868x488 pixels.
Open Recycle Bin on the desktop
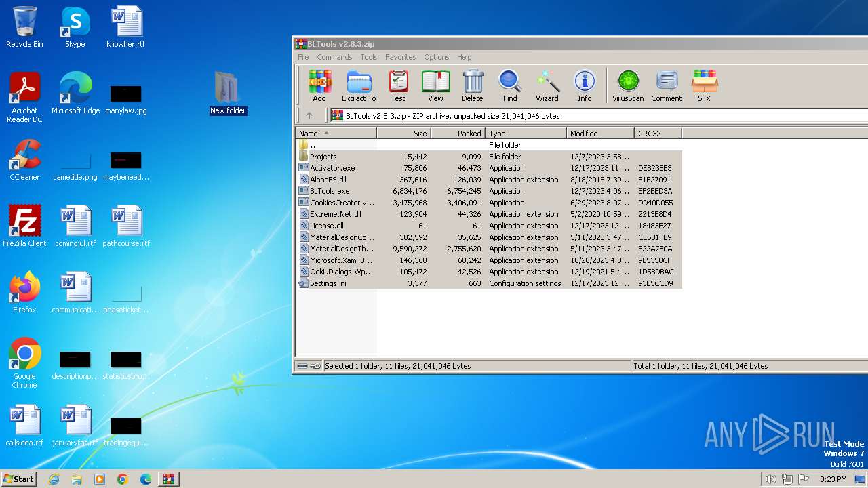[24, 27]
